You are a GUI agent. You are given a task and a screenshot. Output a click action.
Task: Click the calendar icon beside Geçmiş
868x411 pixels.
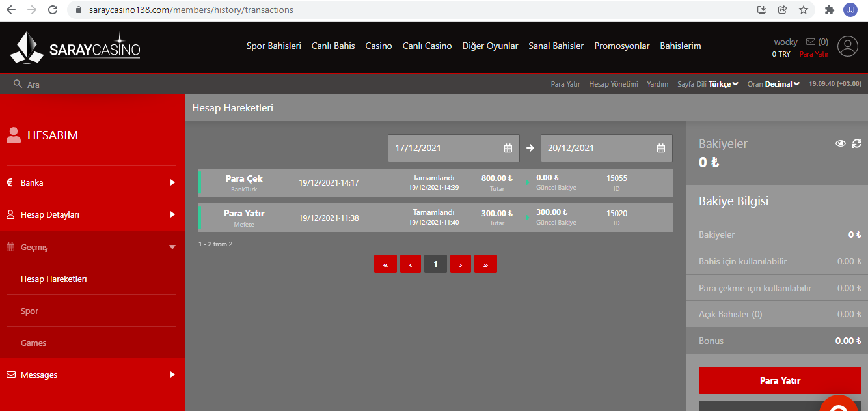(x=10, y=247)
